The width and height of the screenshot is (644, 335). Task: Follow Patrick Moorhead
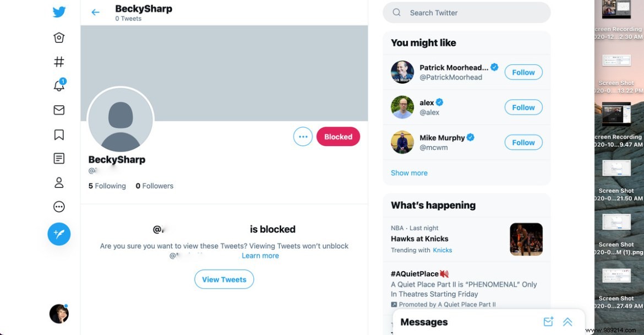coord(523,72)
